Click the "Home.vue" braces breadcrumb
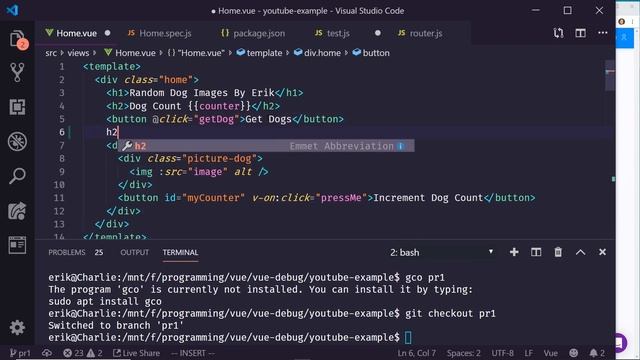 coord(196,53)
